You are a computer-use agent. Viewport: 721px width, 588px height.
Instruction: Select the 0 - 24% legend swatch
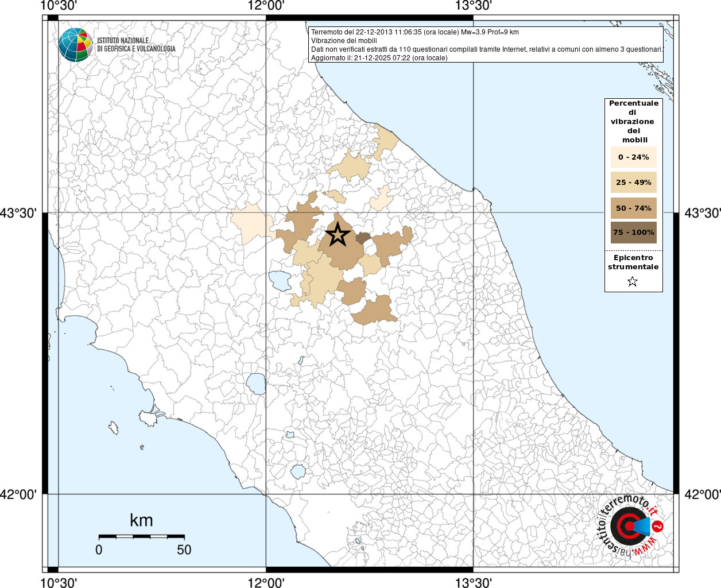click(633, 157)
